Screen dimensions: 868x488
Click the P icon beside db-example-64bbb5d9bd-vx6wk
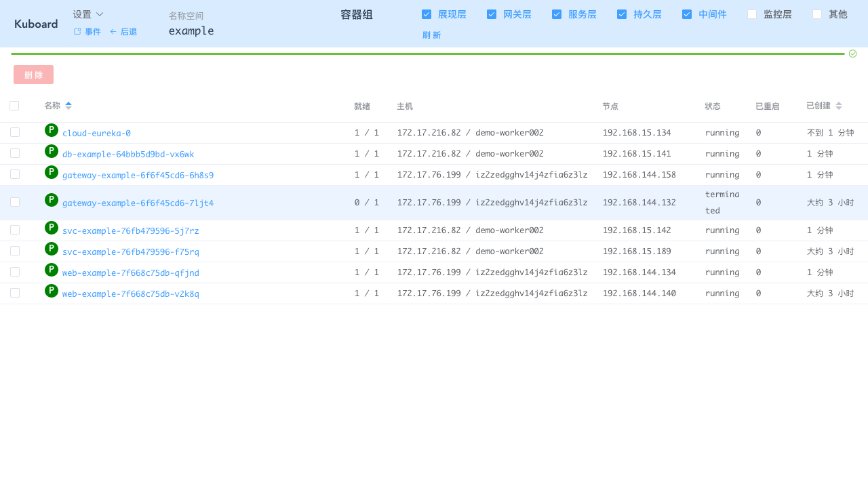click(52, 151)
